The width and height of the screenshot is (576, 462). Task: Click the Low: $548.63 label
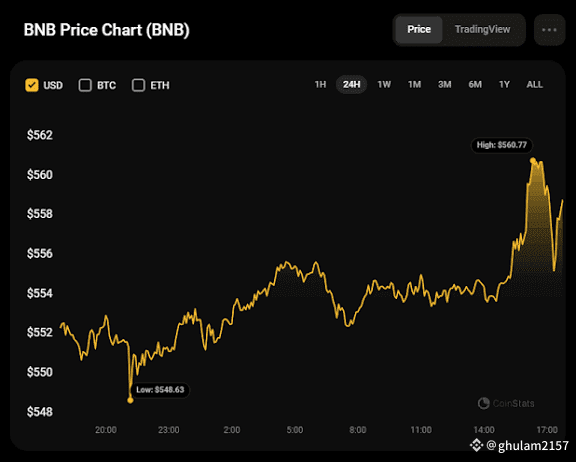[160, 390]
